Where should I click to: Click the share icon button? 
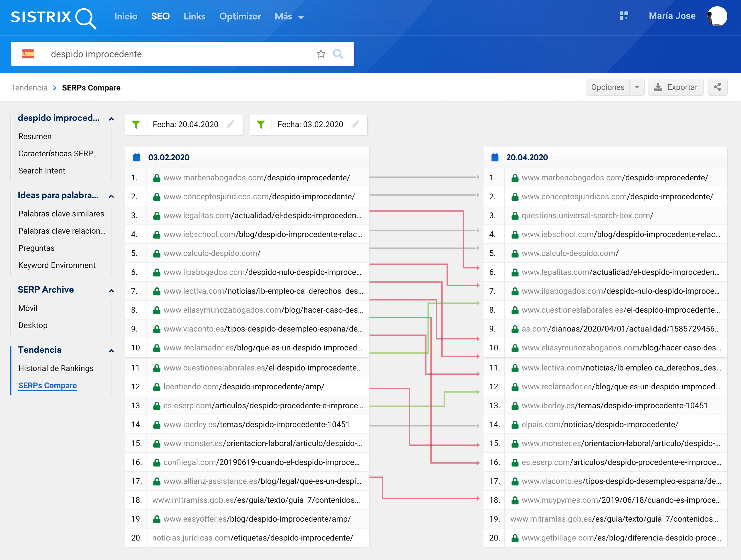(x=717, y=87)
